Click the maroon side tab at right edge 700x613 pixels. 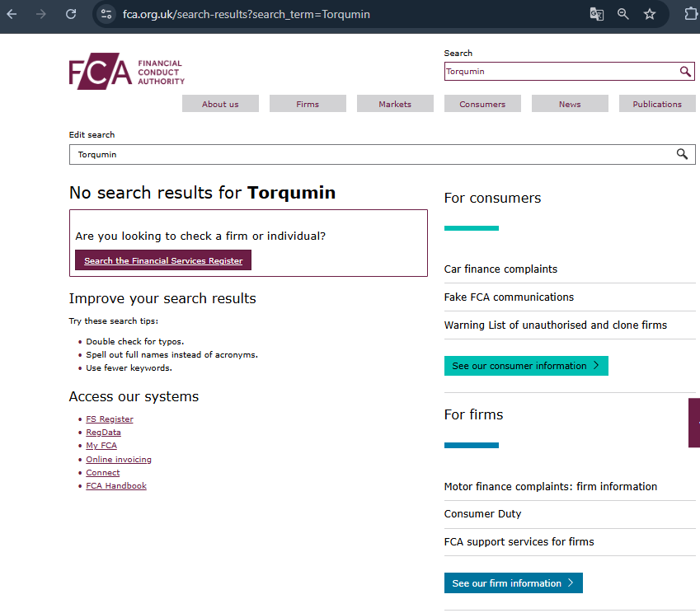694,423
